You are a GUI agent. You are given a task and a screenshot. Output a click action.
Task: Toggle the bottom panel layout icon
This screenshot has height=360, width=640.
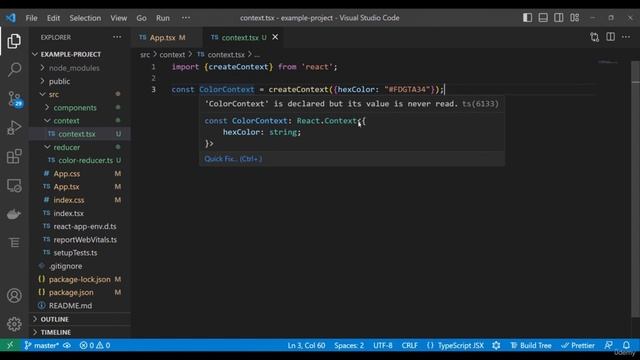click(543, 18)
